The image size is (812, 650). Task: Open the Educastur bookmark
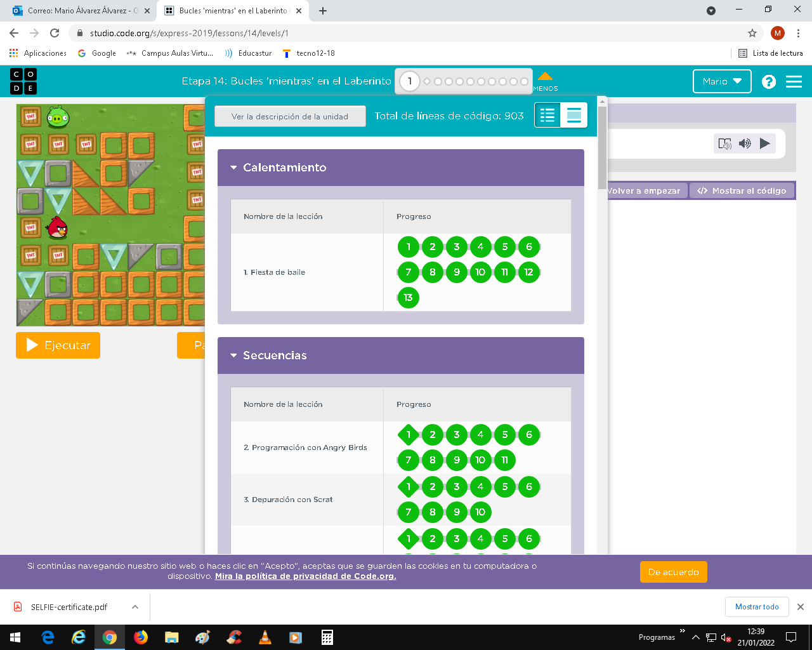point(248,53)
